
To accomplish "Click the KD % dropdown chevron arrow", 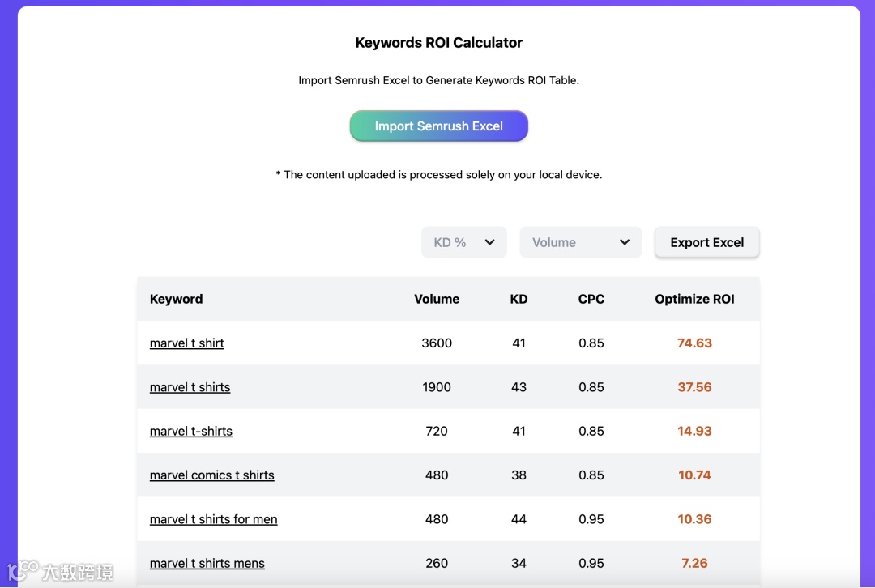I will 489,242.
